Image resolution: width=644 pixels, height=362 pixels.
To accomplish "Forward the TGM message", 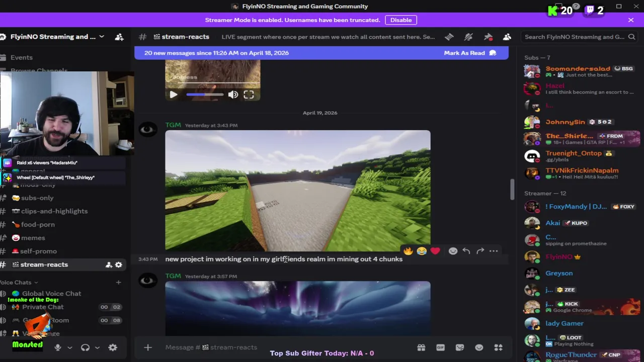I will coord(480,251).
